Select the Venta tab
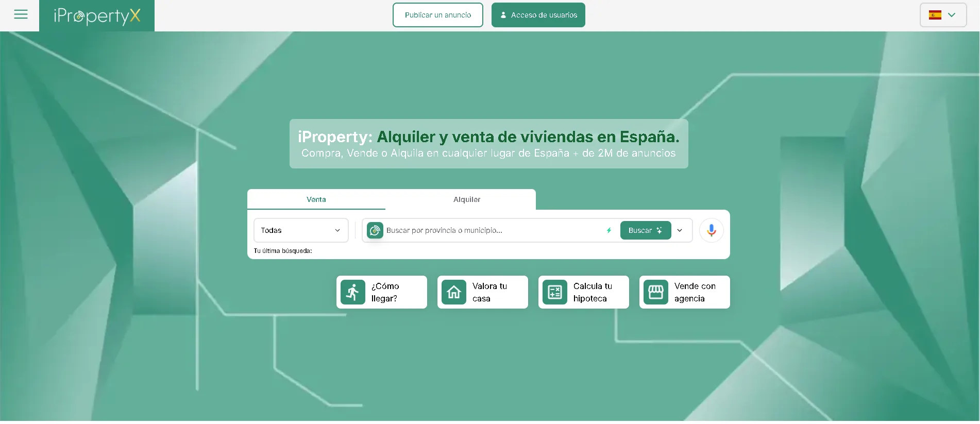The width and height of the screenshot is (980, 424). coord(316,199)
